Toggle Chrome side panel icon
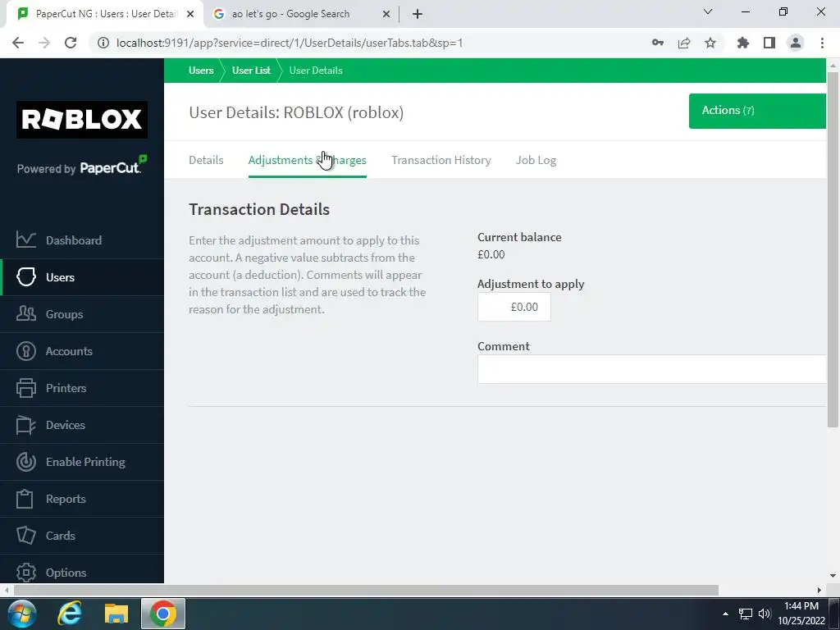This screenshot has height=630, width=840. 769,43
